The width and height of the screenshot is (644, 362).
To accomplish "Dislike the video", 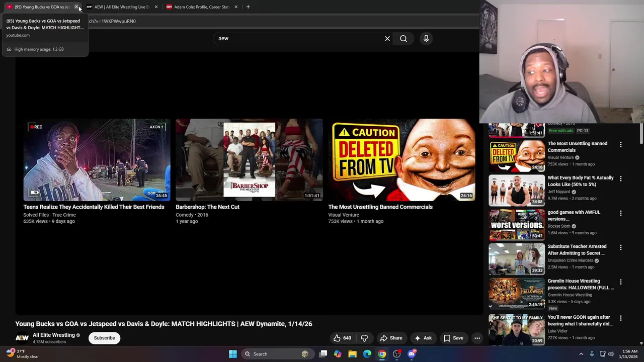I will tap(364, 338).
